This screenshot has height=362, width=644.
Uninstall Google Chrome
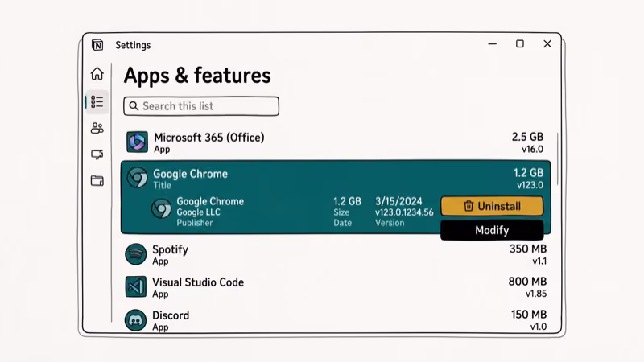pos(492,206)
